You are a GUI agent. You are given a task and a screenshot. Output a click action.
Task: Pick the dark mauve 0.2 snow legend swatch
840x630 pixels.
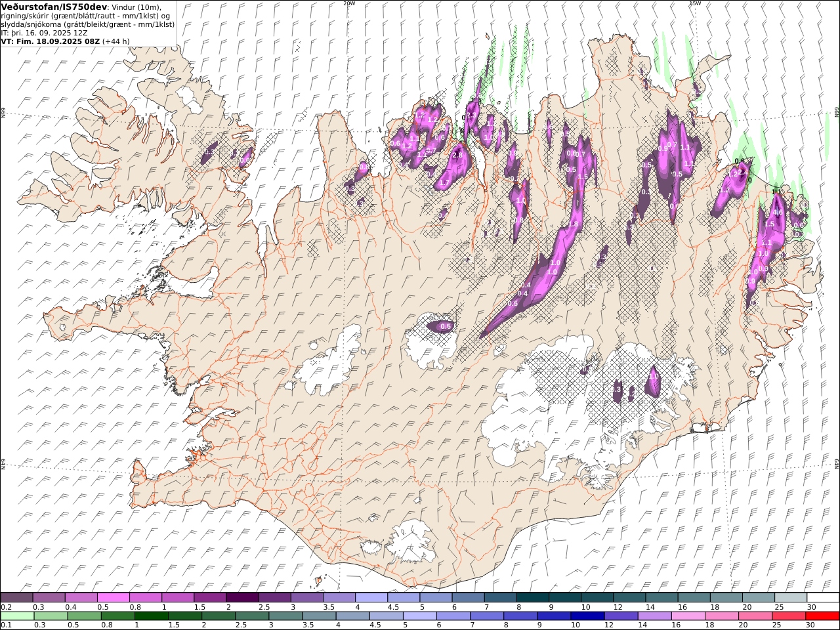point(16,598)
